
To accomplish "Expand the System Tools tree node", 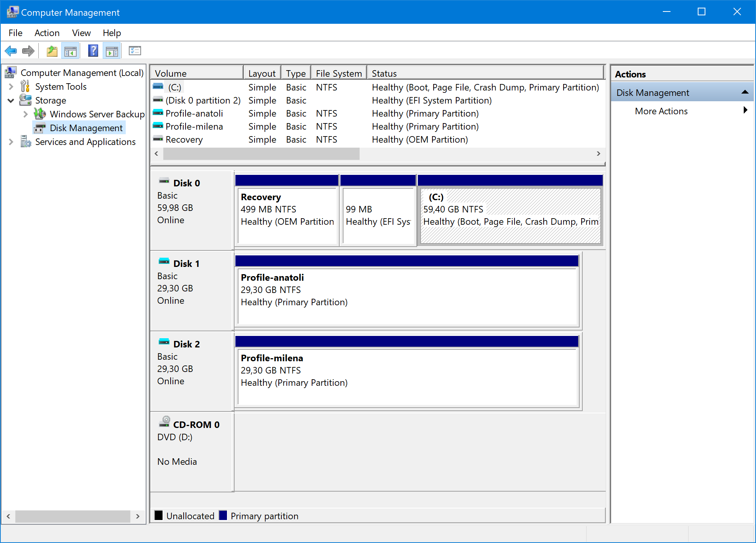I will click(x=11, y=86).
